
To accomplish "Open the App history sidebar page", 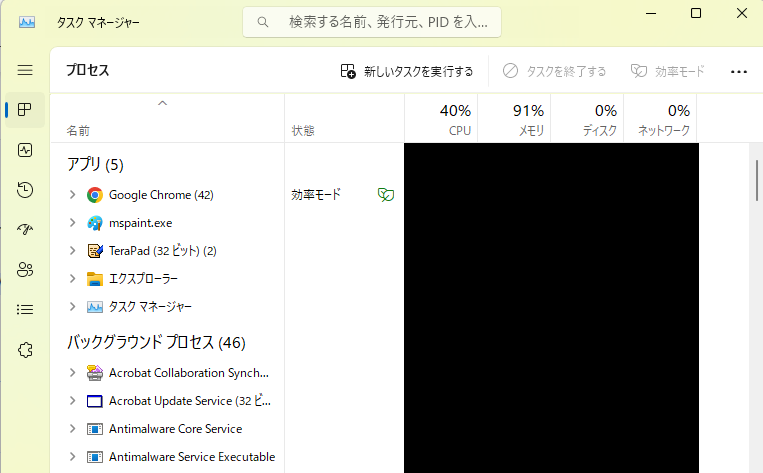I will [x=25, y=190].
